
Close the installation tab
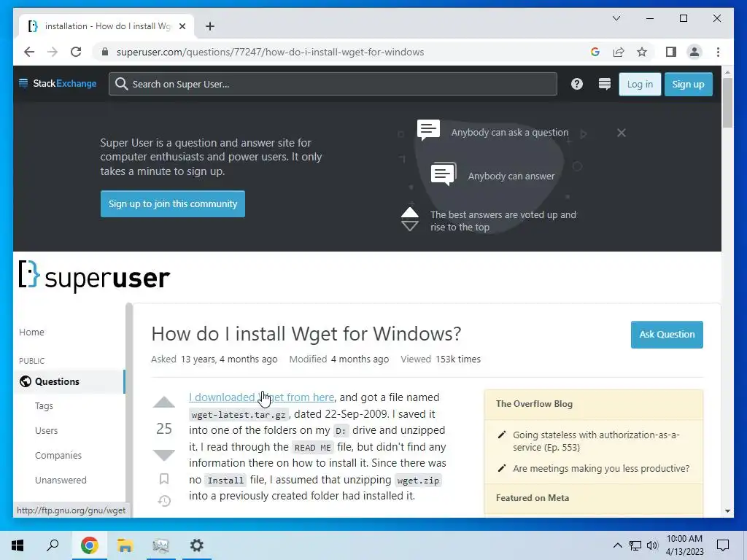pyautogui.click(x=182, y=26)
